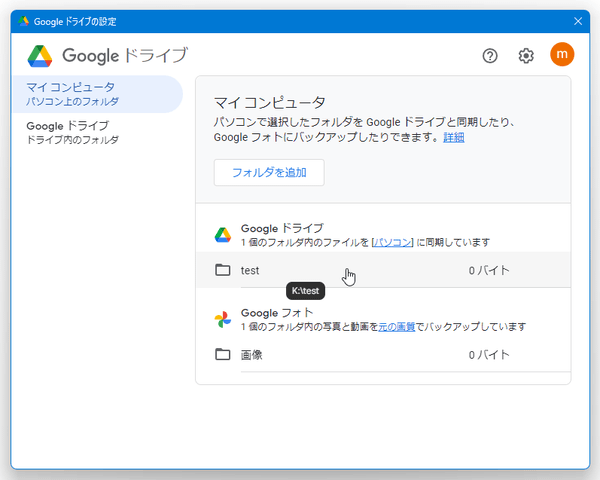Image resolution: width=600 pixels, height=480 pixels.
Task: Click the Google Drive logo in header
Action: coord(40,56)
